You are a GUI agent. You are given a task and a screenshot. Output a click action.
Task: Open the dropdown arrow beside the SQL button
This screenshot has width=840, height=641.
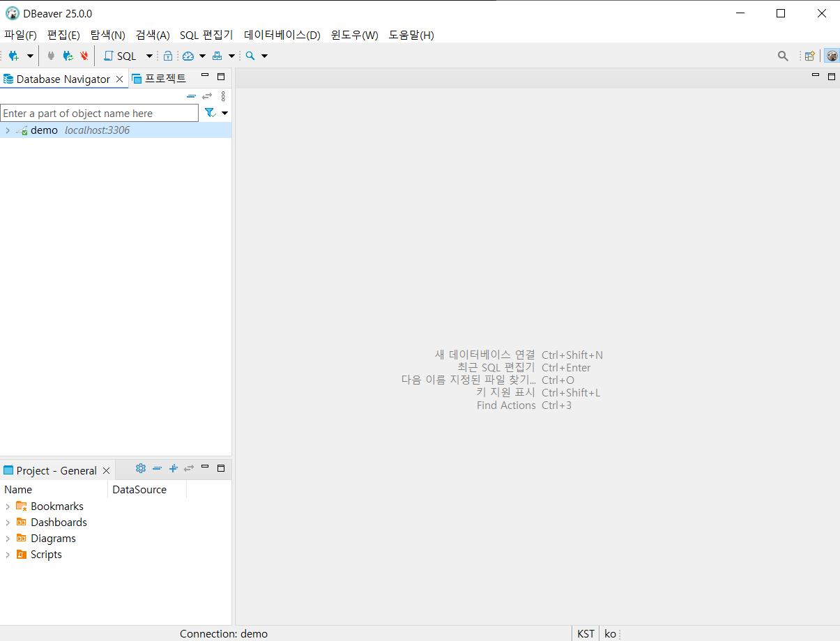click(x=149, y=56)
